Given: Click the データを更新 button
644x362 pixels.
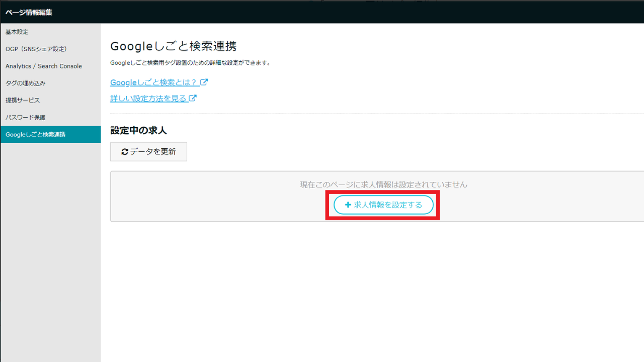Looking at the screenshot, I should 148,151.
